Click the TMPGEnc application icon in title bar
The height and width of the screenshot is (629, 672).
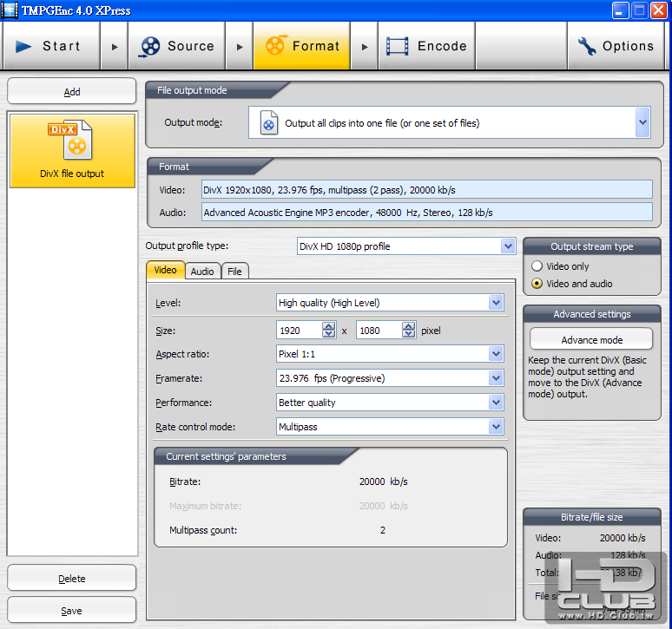coord(10,10)
